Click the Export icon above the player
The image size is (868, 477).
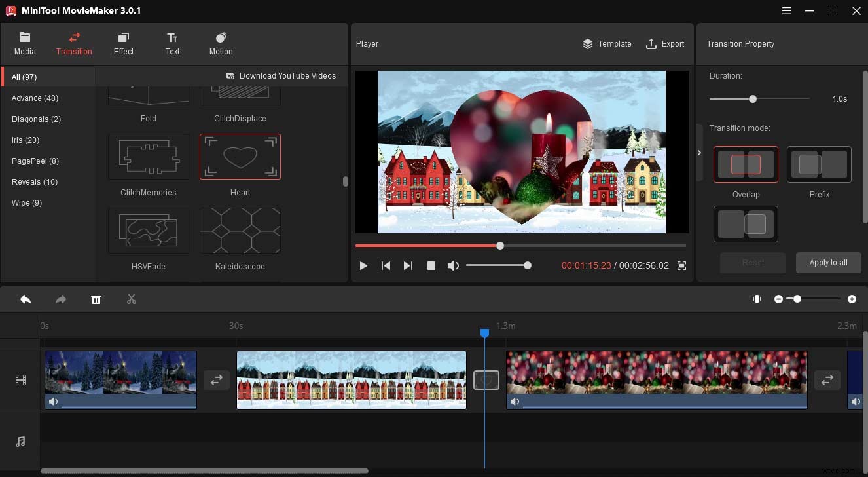point(665,44)
